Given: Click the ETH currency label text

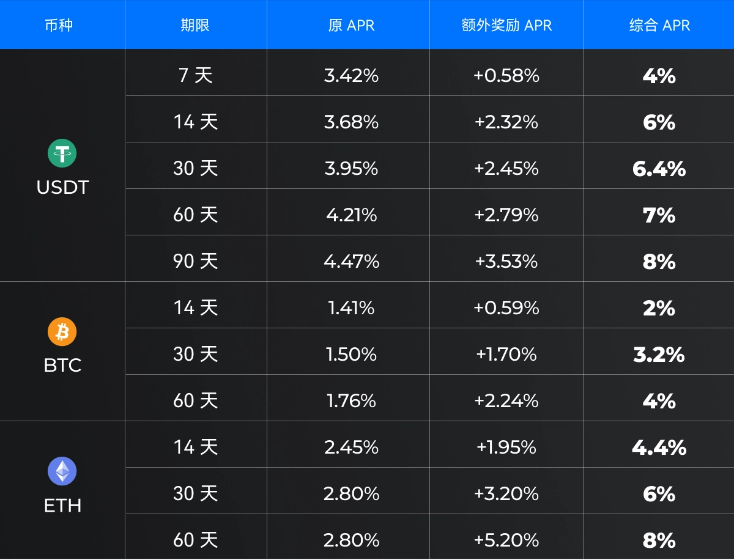Looking at the screenshot, I should 62,506.
